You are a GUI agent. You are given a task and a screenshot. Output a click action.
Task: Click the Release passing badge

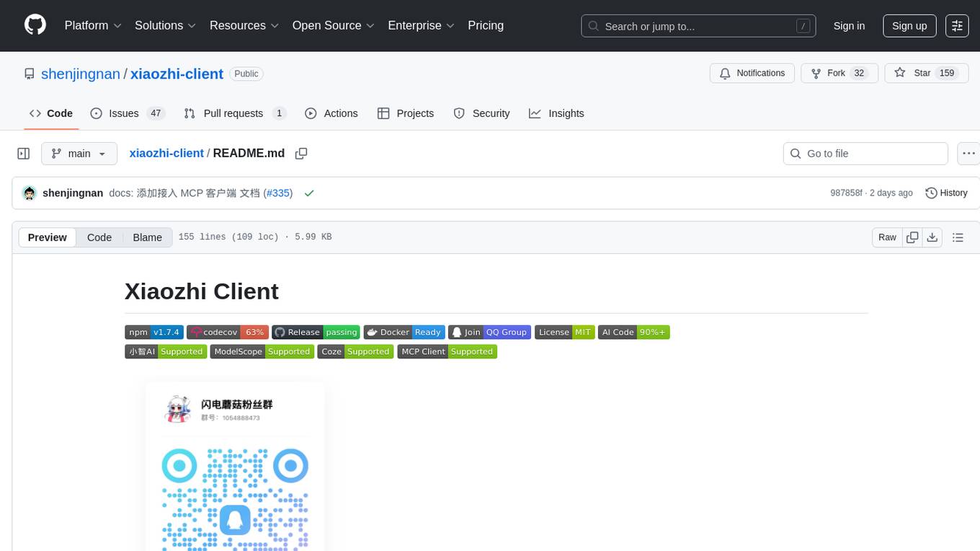tap(316, 332)
